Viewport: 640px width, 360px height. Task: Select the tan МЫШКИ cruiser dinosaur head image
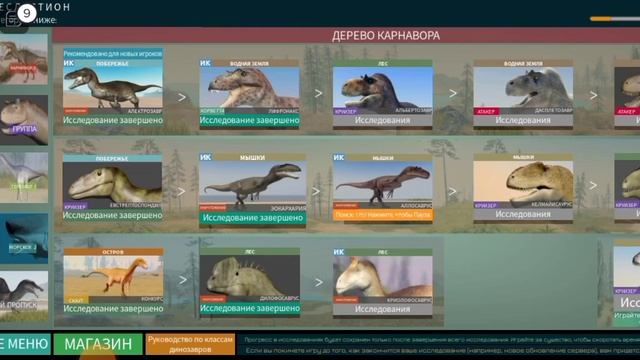[523, 181]
